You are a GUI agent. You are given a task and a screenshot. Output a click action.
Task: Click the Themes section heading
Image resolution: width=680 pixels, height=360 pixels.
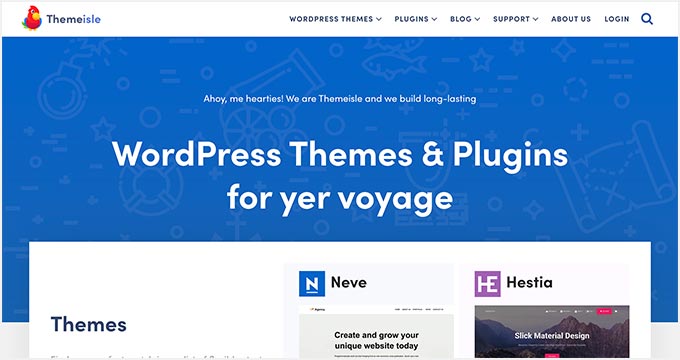(x=88, y=324)
